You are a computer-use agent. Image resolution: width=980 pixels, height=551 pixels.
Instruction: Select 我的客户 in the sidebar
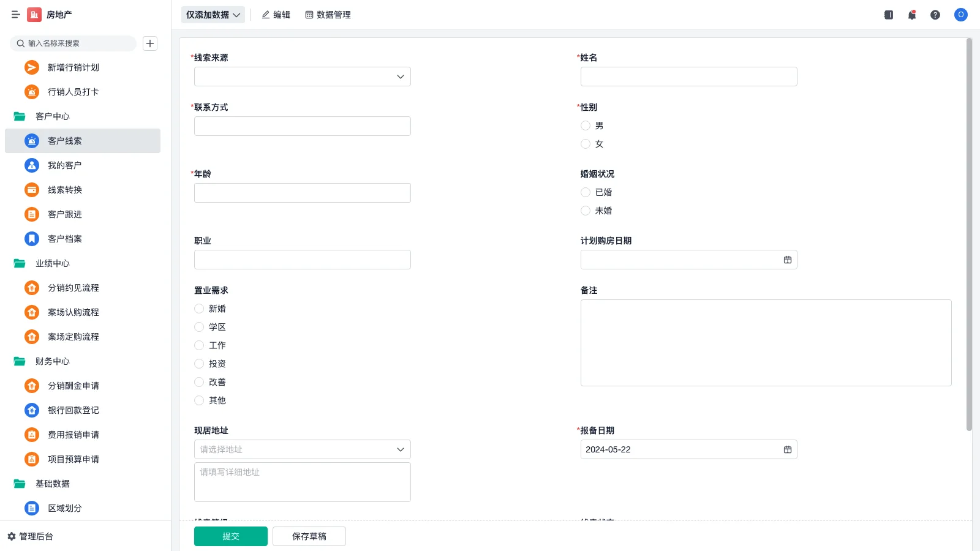coord(64,165)
